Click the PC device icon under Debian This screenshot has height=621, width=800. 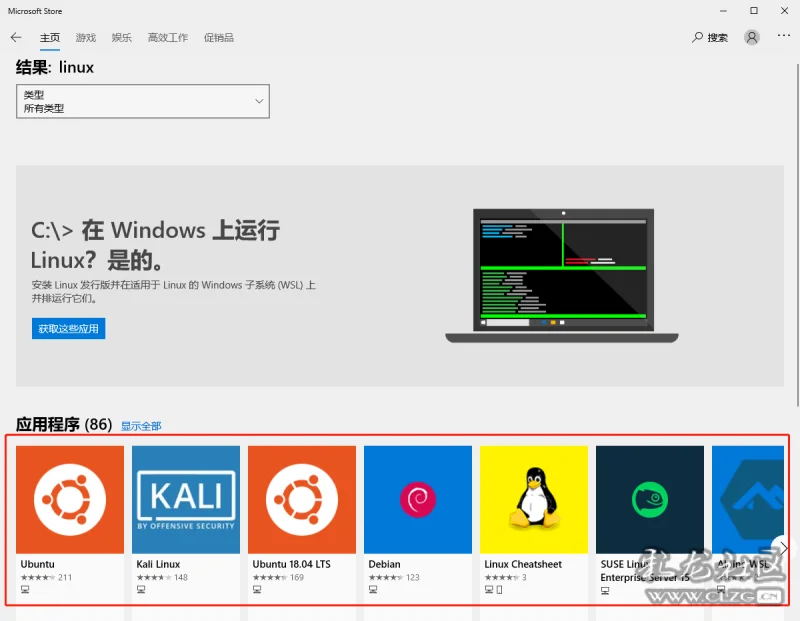373,589
